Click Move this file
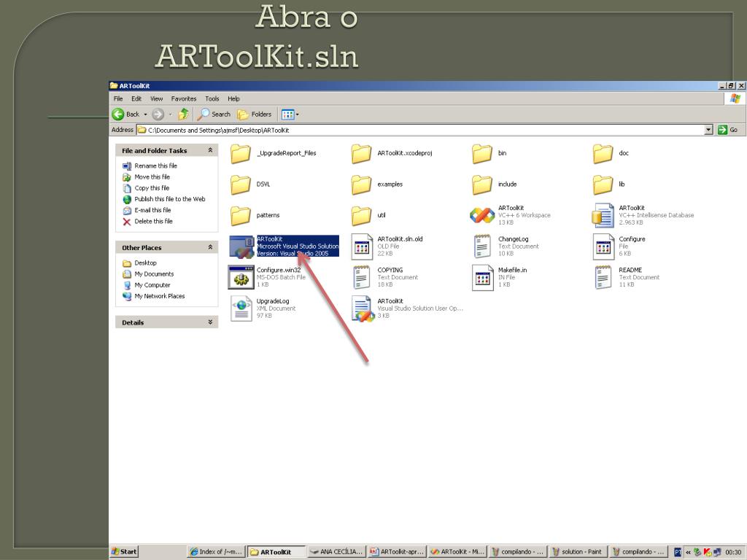The image size is (747, 560). click(146, 176)
